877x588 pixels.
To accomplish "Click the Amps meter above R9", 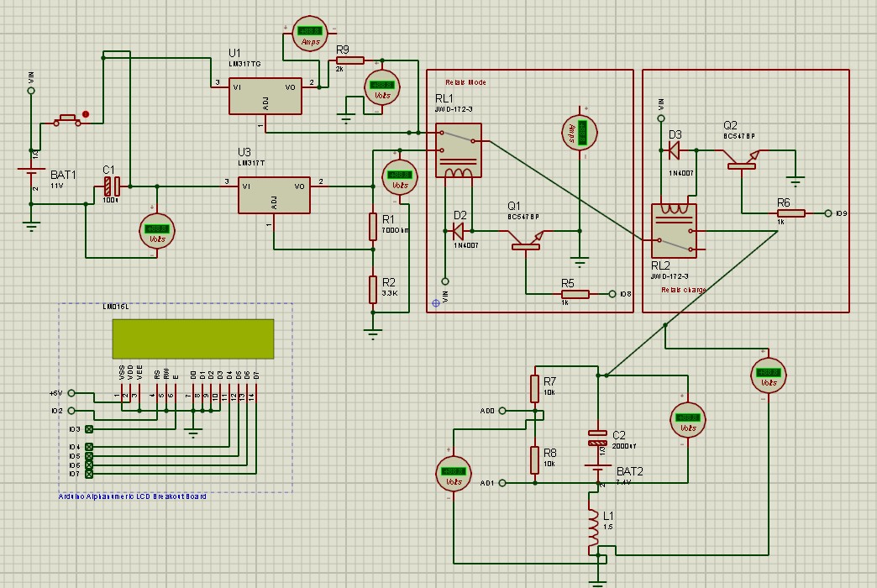I will coord(310,34).
